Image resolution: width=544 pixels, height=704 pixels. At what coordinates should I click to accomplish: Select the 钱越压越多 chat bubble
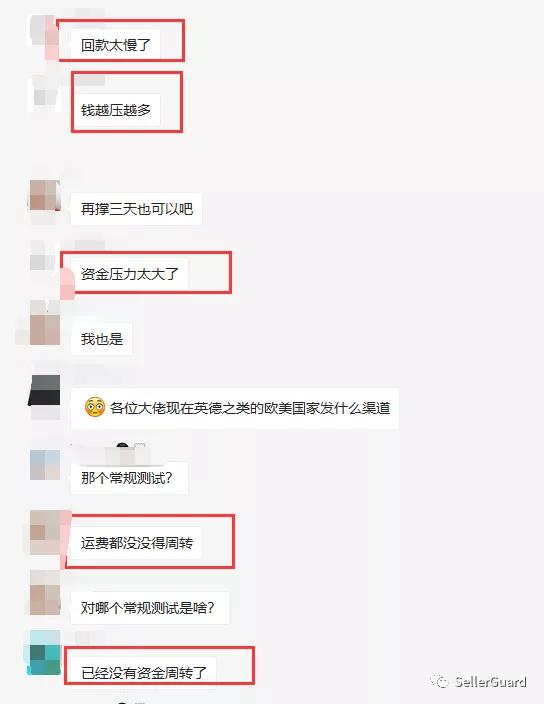pos(115,110)
